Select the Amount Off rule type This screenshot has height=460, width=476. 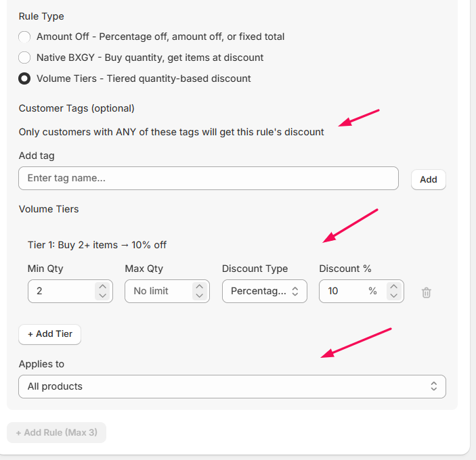tap(24, 37)
